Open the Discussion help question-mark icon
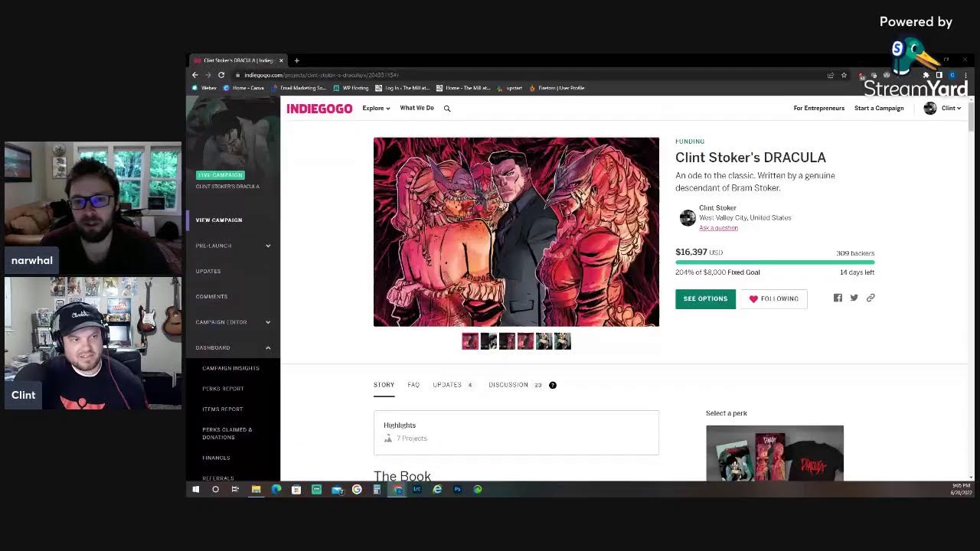Screen dimensions: 980x551 (x=553, y=385)
